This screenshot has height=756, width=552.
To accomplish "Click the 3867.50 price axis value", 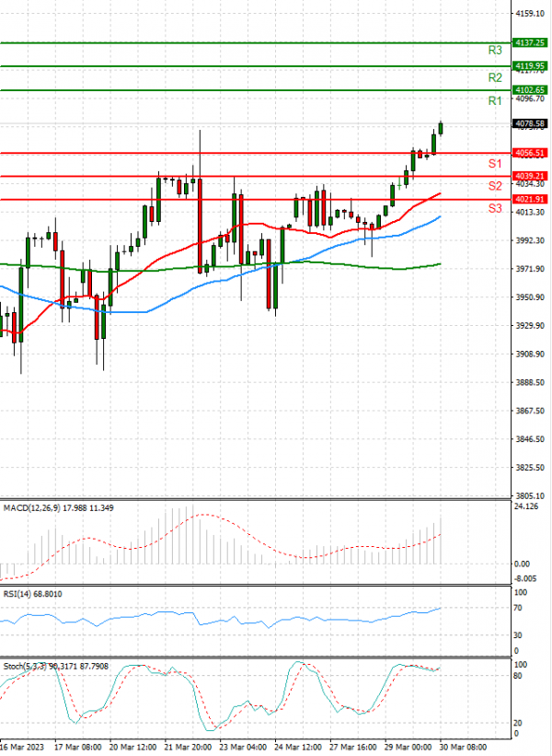I will 530,411.
